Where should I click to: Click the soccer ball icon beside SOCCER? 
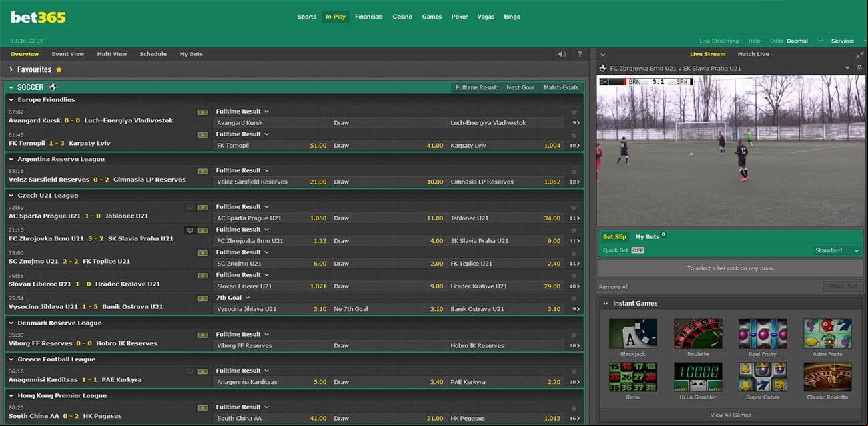[53, 87]
